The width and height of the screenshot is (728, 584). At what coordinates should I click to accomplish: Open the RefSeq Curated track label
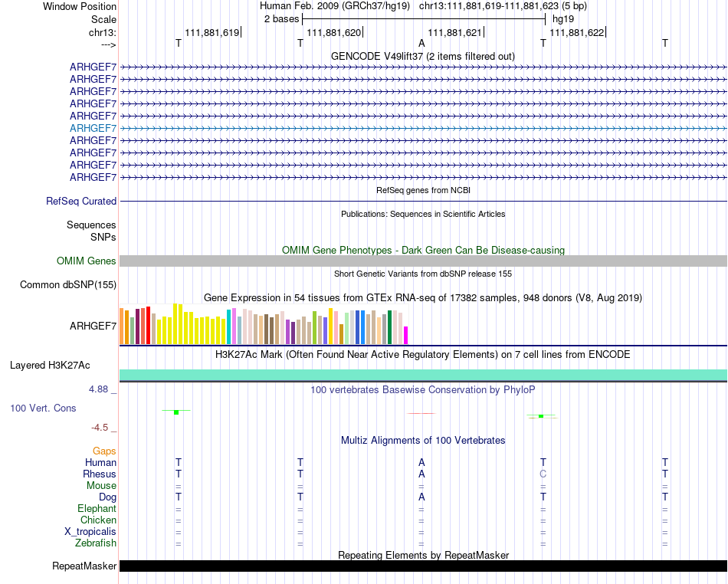pos(81,201)
